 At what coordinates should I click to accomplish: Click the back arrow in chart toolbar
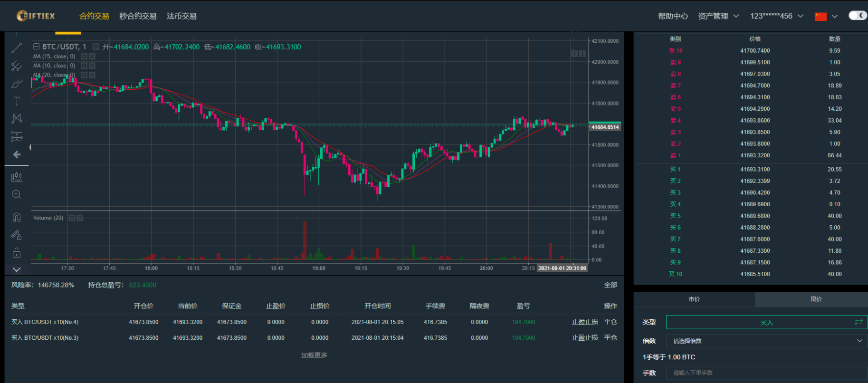point(17,154)
